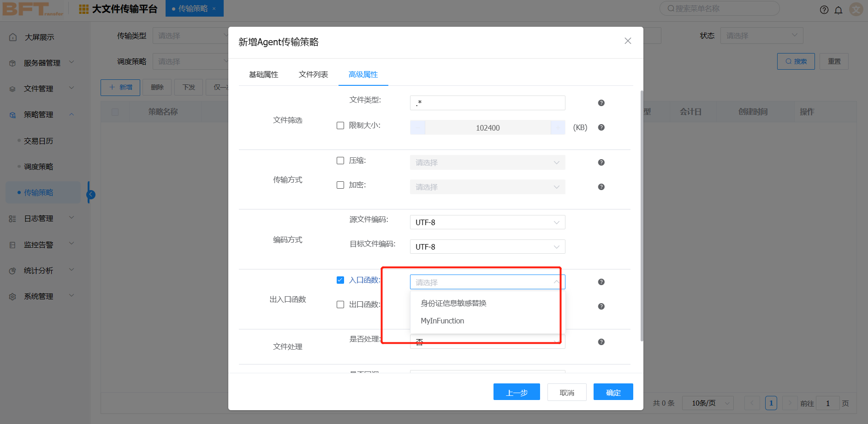Show help tooltip for 入口函数

(601, 282)
